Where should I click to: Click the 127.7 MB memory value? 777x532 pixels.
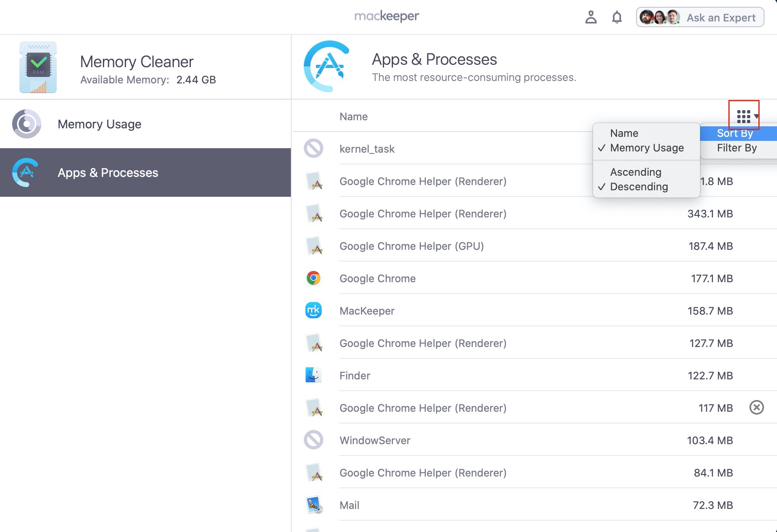[x=711, y=343]
